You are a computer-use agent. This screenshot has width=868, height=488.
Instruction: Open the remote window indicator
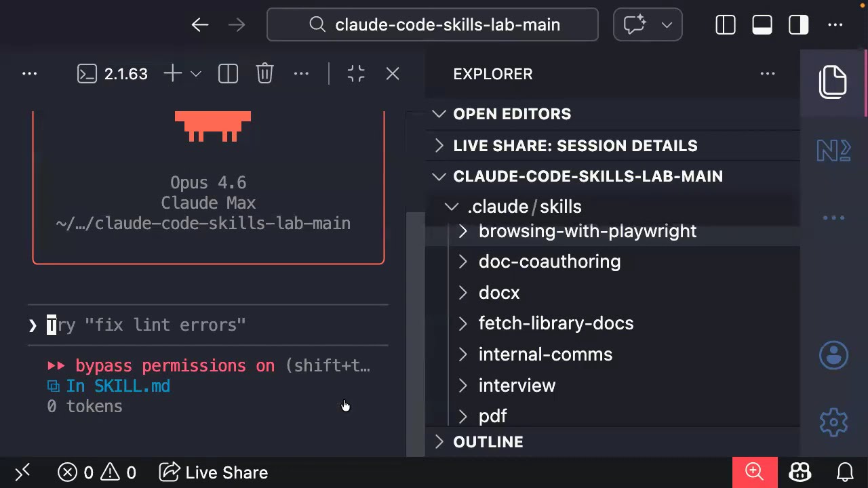tap(22, 472)
